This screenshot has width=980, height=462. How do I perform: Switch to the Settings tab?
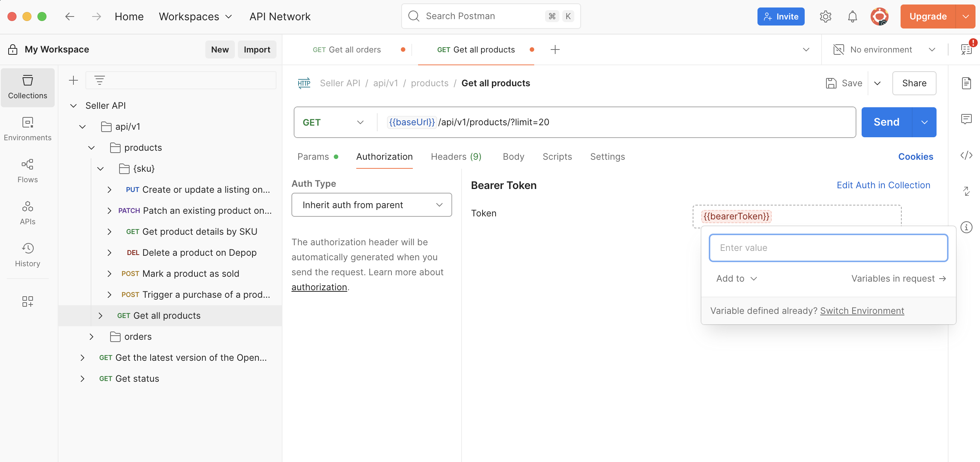(x=607, y=156)
